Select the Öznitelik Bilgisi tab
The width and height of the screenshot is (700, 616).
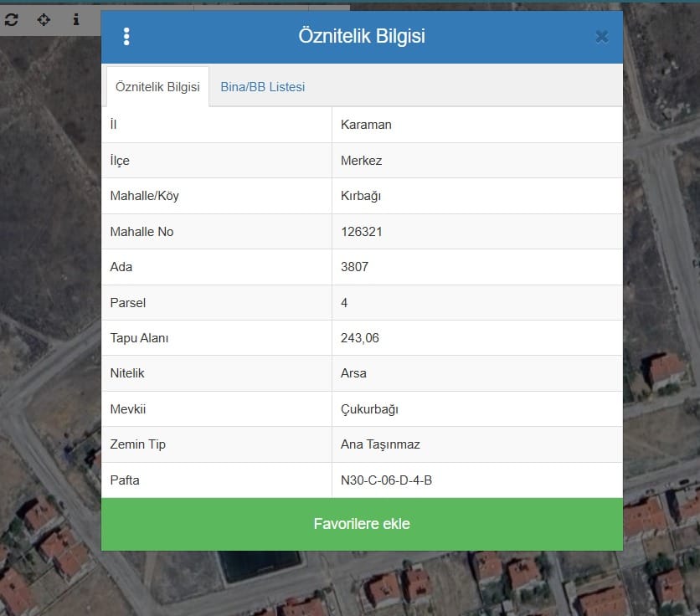click(157, 86)
